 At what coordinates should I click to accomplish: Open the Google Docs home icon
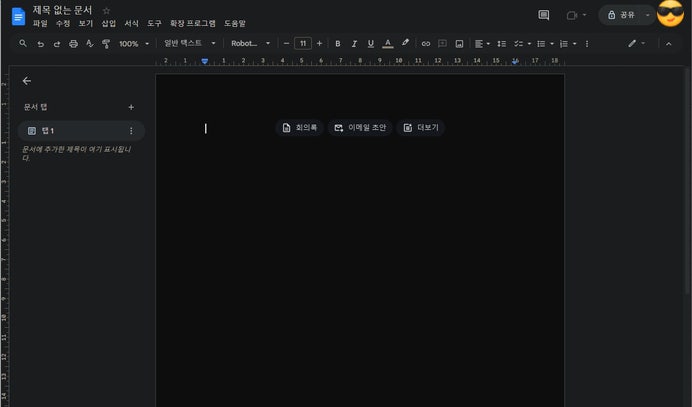(x=18, y=17)
